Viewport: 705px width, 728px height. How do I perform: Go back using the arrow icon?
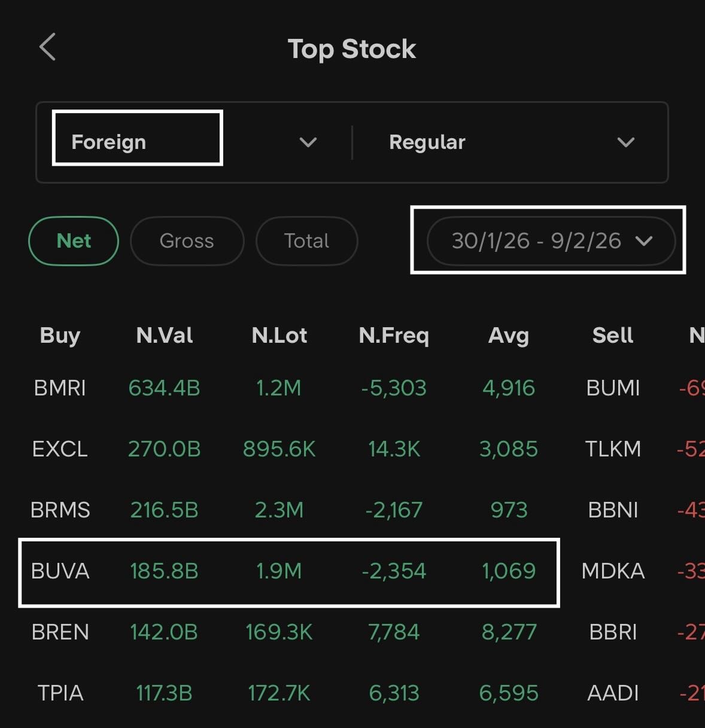click(48, 47)
